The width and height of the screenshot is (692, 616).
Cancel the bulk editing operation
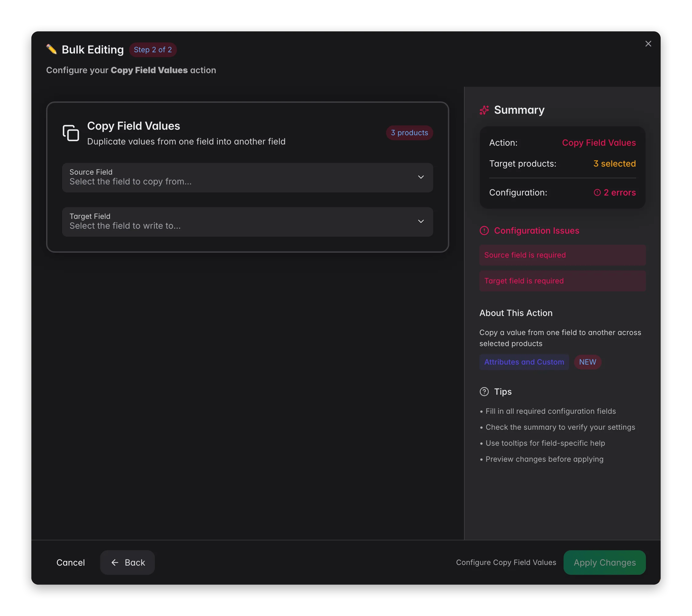(x=70, y=563)
